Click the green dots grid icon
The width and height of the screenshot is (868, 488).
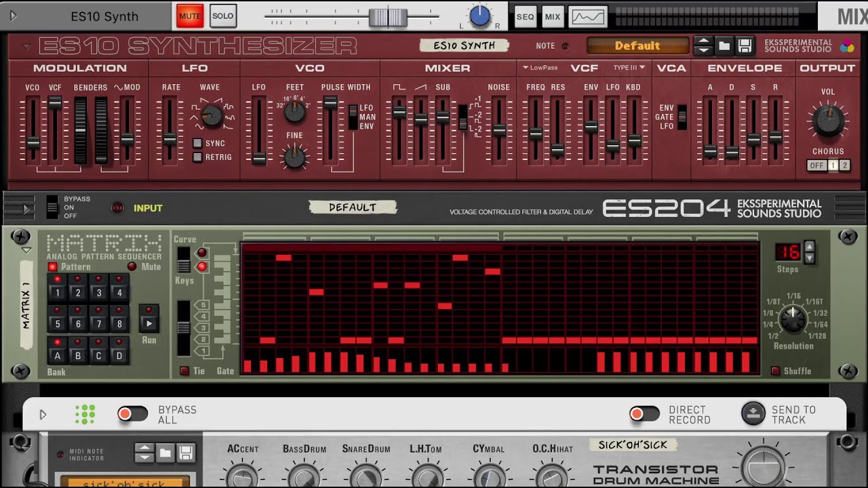point(85,414)
